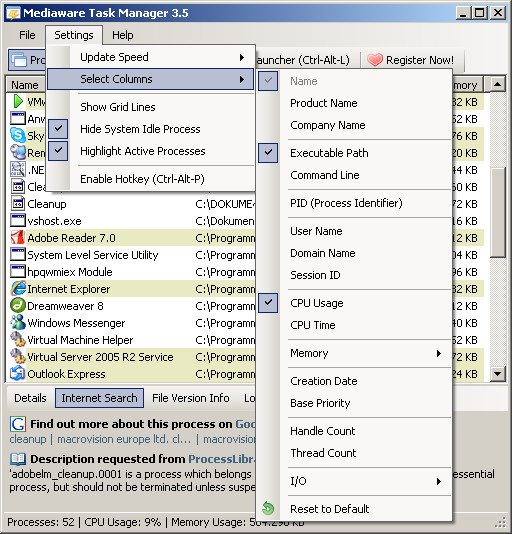This screenshot has width=512, height=534.
Task: Click the Windows Messenger process icon
Action: tap(18, 323)
